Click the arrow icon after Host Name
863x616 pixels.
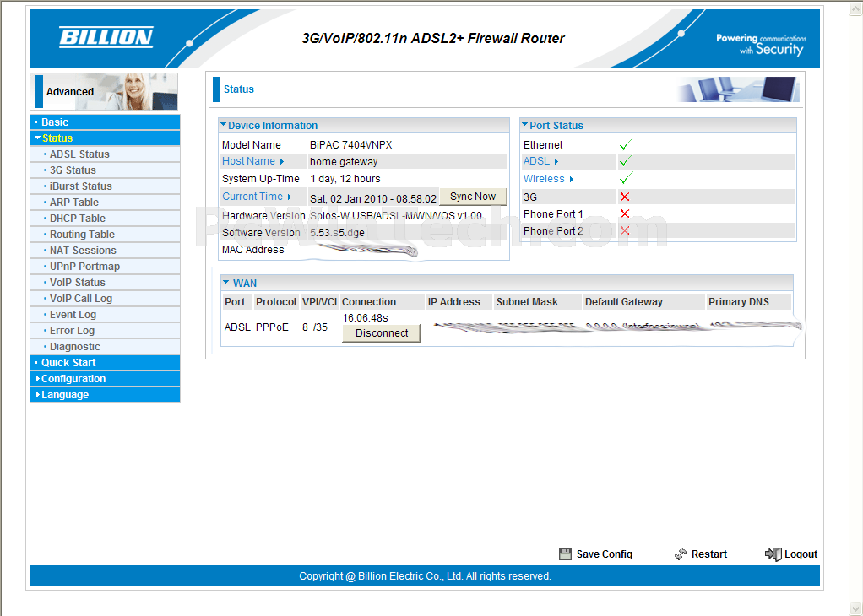[x=282, y=162]
